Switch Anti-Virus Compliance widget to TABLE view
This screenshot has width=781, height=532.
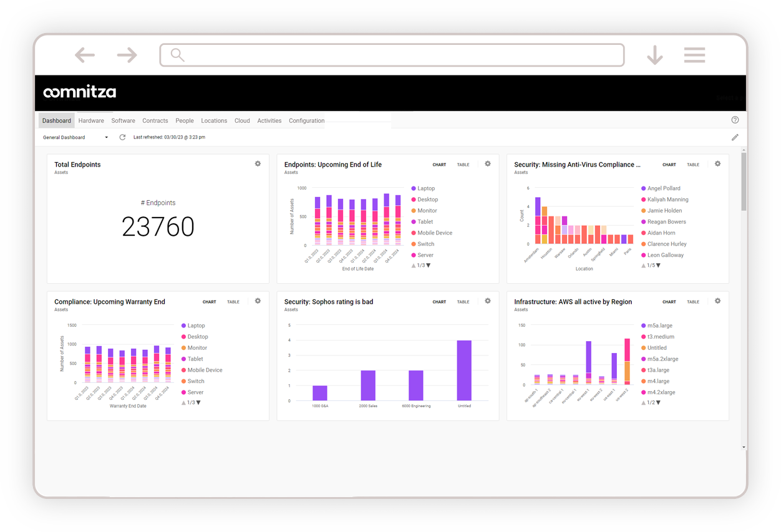693,165
